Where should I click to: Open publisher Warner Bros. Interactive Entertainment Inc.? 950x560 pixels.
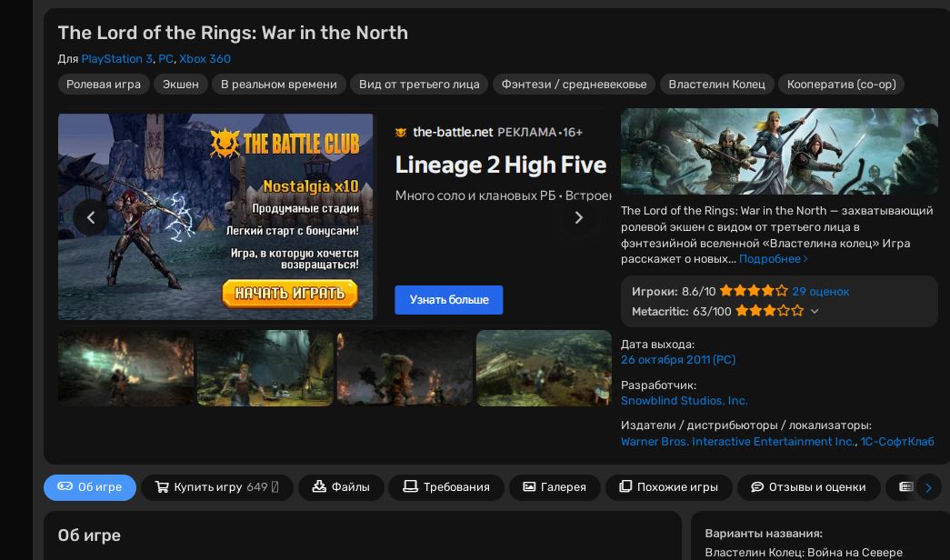click(x=738, y=441)
